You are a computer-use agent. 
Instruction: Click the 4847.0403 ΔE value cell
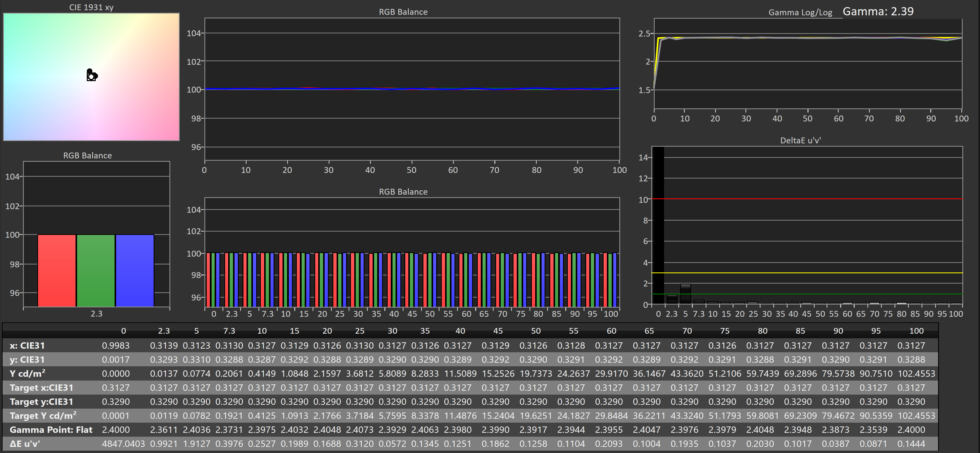[123, 444]
